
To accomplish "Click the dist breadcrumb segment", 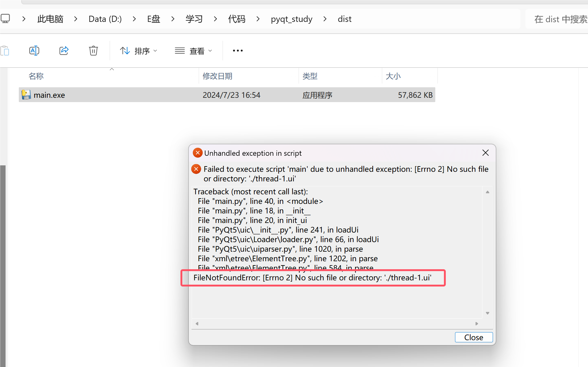I will point(345,19).
